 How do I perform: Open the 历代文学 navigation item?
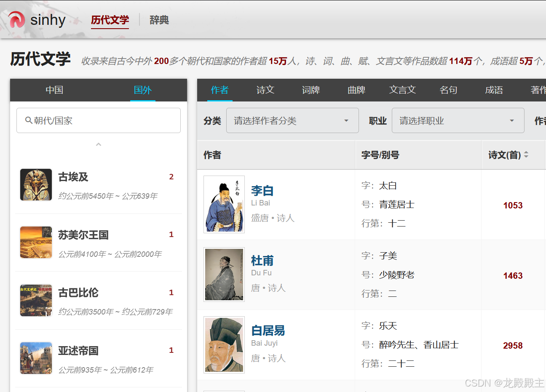click(x=110, y=20)
